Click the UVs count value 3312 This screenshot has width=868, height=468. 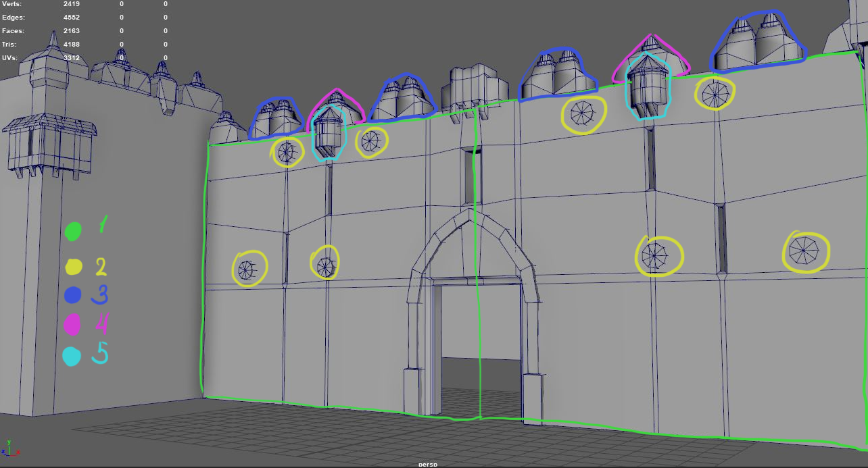coord(71,58)
